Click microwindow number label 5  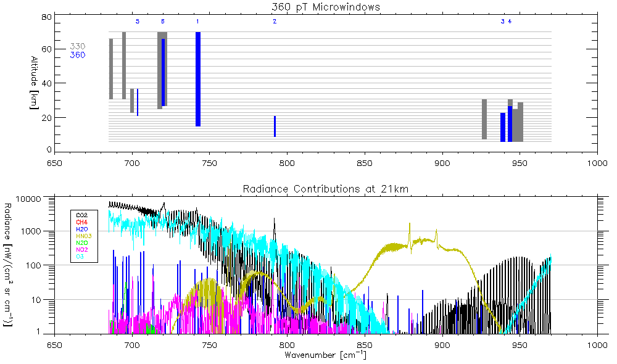(138, 22)
